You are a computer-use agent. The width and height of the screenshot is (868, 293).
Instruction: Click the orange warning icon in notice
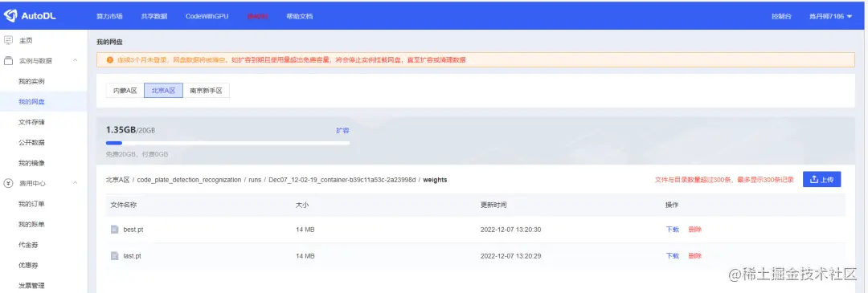(x=109, y=59)
